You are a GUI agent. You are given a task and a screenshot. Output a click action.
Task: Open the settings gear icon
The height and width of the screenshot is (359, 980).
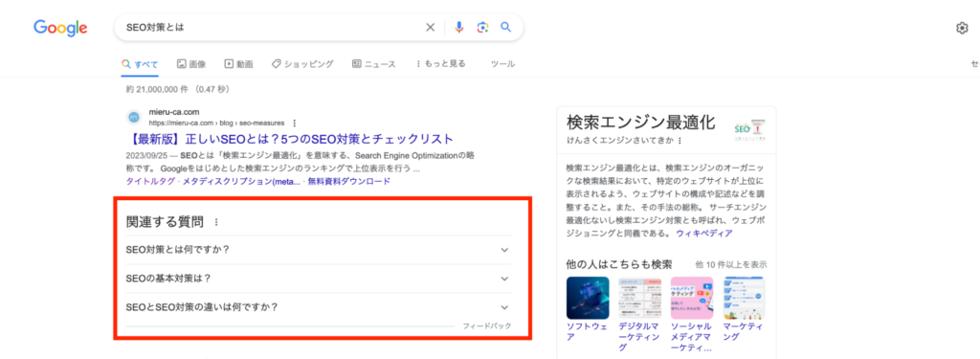pyautogui.click(x=962, y=28)
